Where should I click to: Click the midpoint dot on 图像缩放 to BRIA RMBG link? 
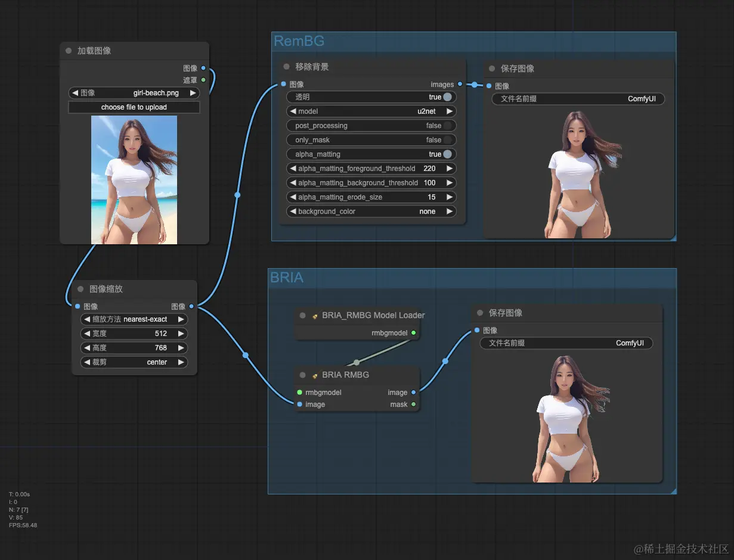246,356
